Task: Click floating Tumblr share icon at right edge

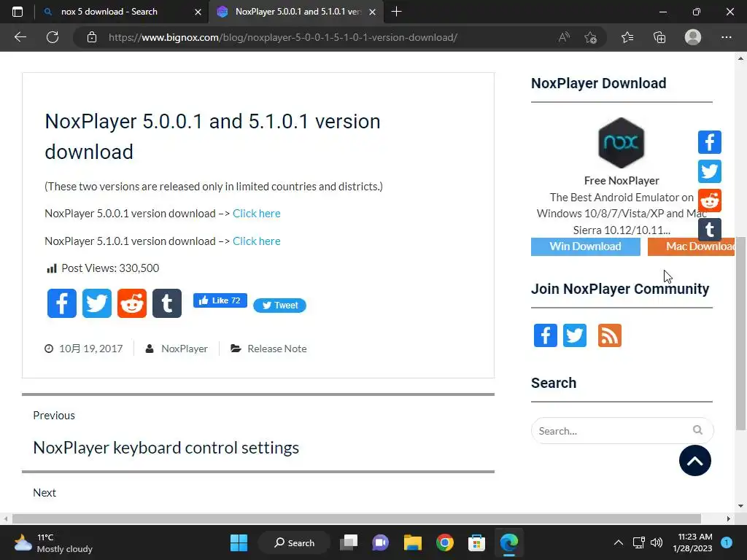Action: pyautogui.click(x=709, y=230)
